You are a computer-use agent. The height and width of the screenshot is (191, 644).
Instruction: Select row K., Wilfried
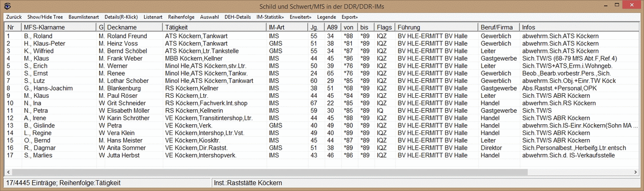[x=322, y=51]
